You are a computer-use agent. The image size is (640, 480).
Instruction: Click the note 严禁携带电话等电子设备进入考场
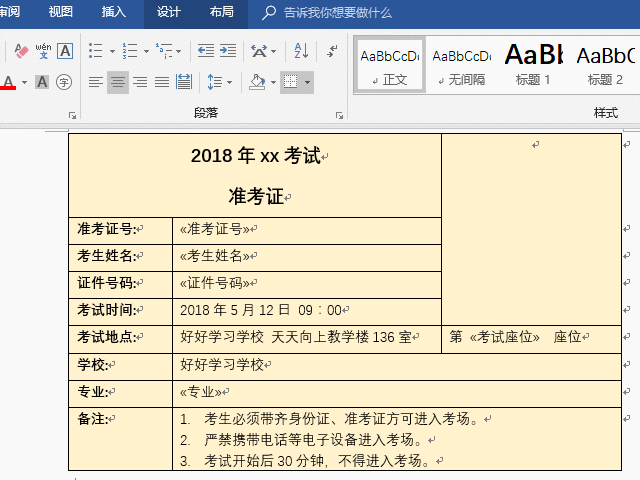pyautogui.click(x=313, y=440)
